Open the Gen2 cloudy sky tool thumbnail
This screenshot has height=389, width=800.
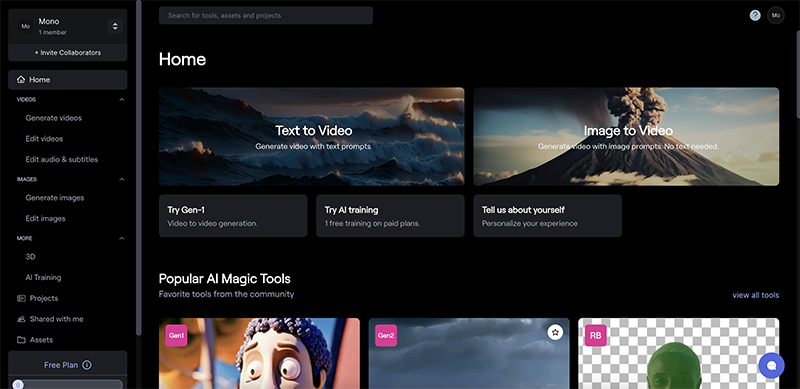(469, 354)
